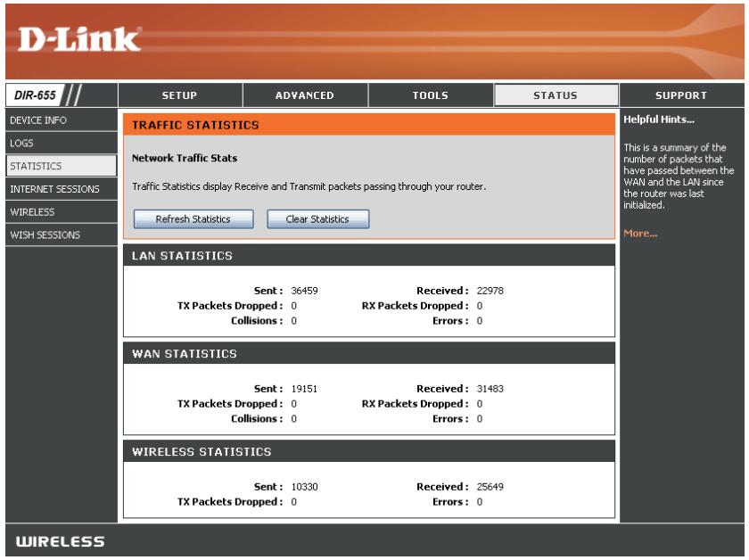Click the WAN Statistics header
This screenshot has height=560, width=749.
point(185,354)
